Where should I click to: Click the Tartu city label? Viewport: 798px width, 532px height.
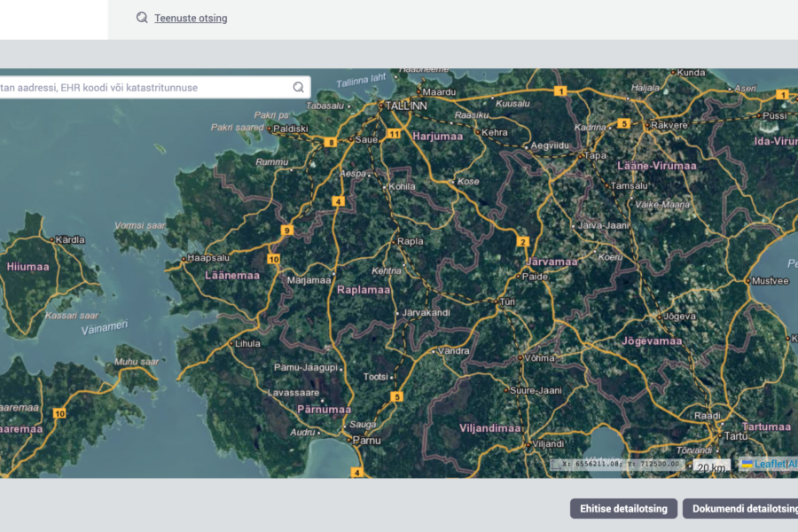pyautogui.click(x=736, y=435)
